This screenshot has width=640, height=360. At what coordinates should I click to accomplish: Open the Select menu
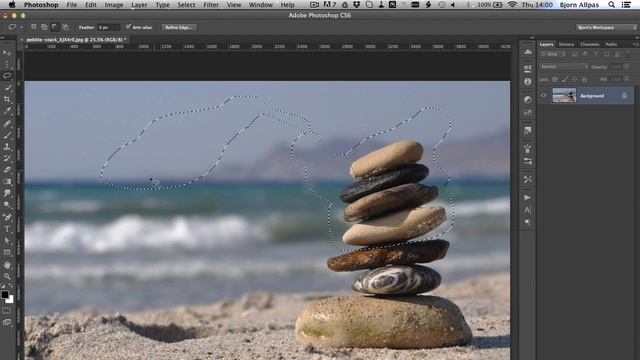point(186,5)
